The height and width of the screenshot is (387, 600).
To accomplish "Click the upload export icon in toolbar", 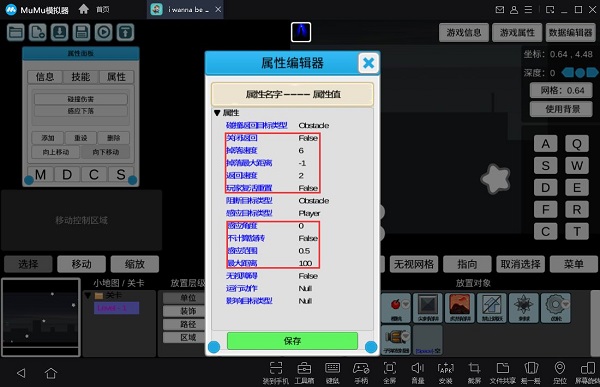I will (x=126, y=32).
